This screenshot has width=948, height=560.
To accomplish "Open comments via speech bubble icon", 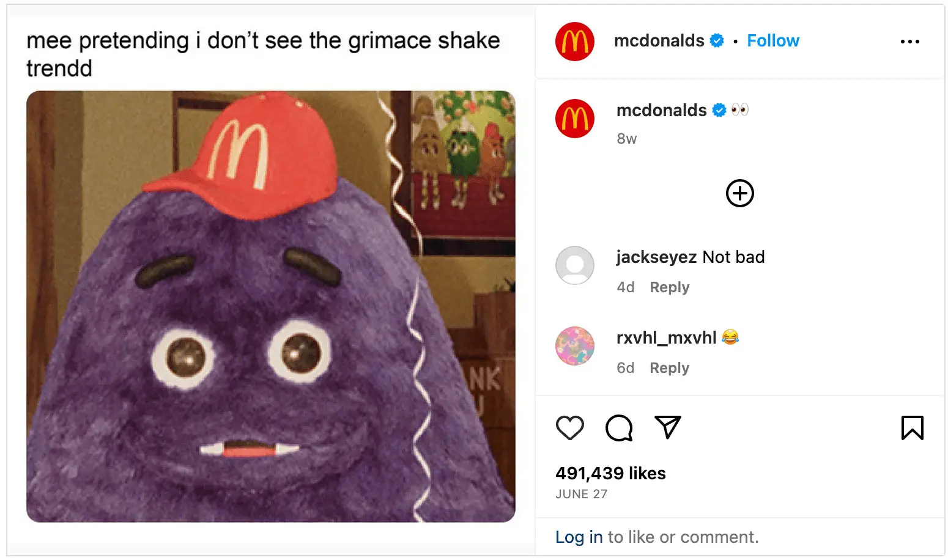I will 619,427.
